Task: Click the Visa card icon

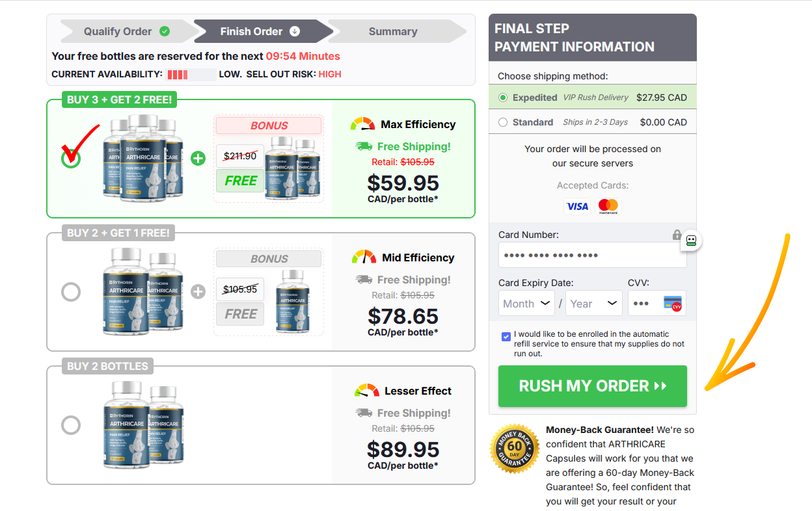Action: pyautogui.click(x=577, y=207)
